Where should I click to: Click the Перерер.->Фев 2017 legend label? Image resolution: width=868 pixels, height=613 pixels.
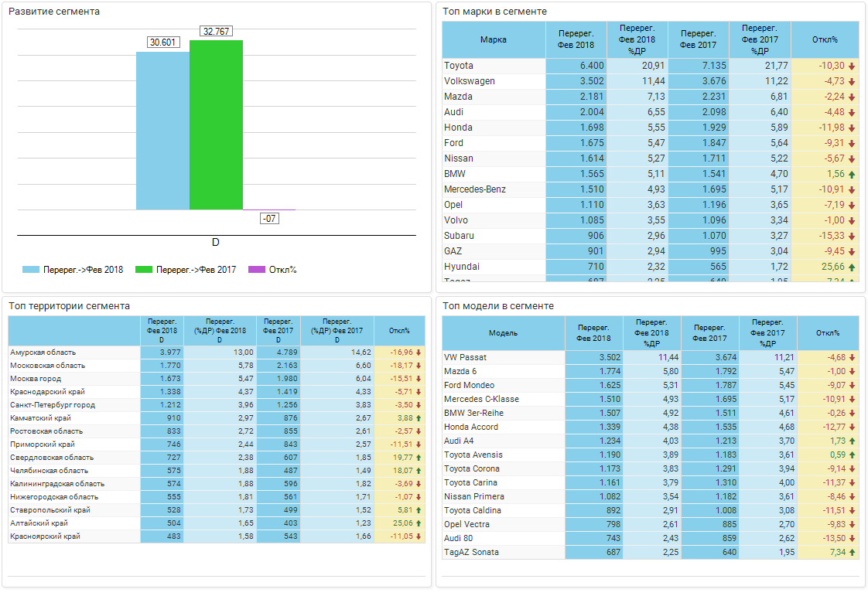pyautogui.click(x=196, y=270)
